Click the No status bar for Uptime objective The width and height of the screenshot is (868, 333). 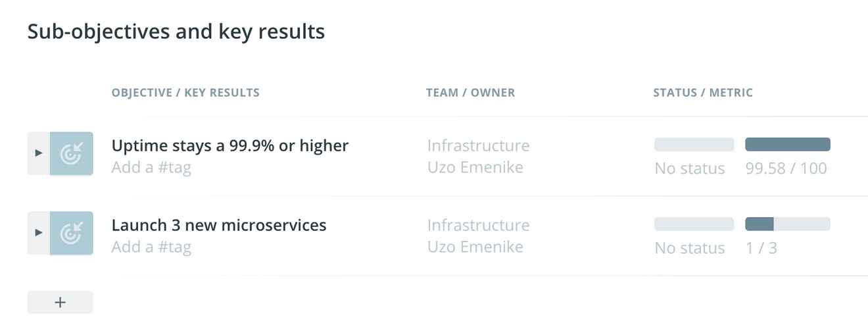point(694,145)
